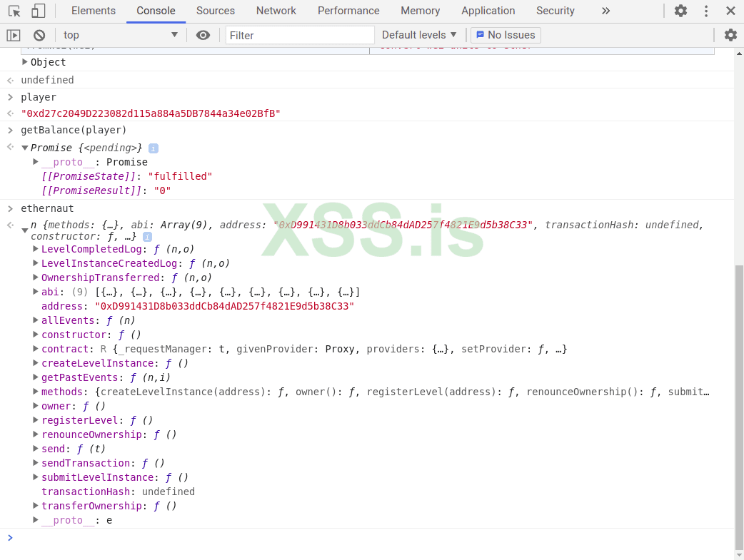Collapse the Promise pending object
Screen dimensions: 744x560
[x=25, y=148]
